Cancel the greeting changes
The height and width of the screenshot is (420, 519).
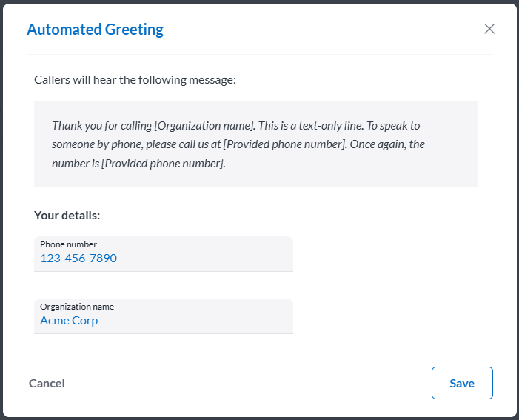[x=47, y=383]
